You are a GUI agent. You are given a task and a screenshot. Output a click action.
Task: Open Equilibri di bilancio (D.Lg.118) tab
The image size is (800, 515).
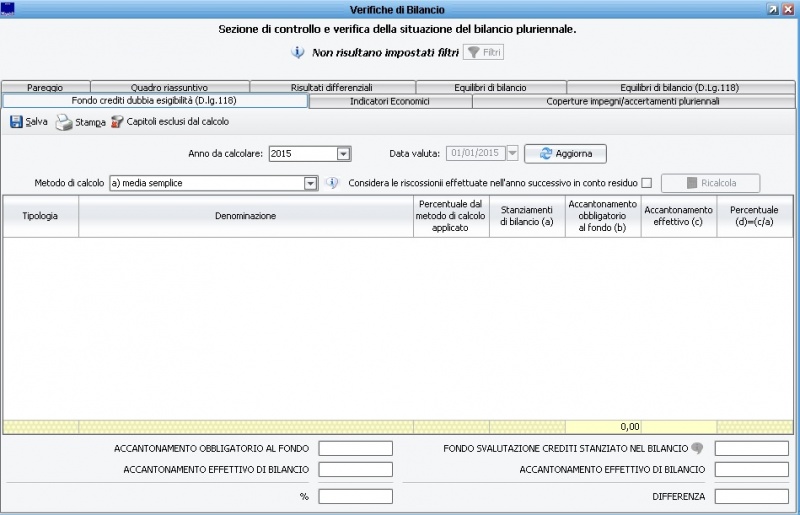point(680,87)
